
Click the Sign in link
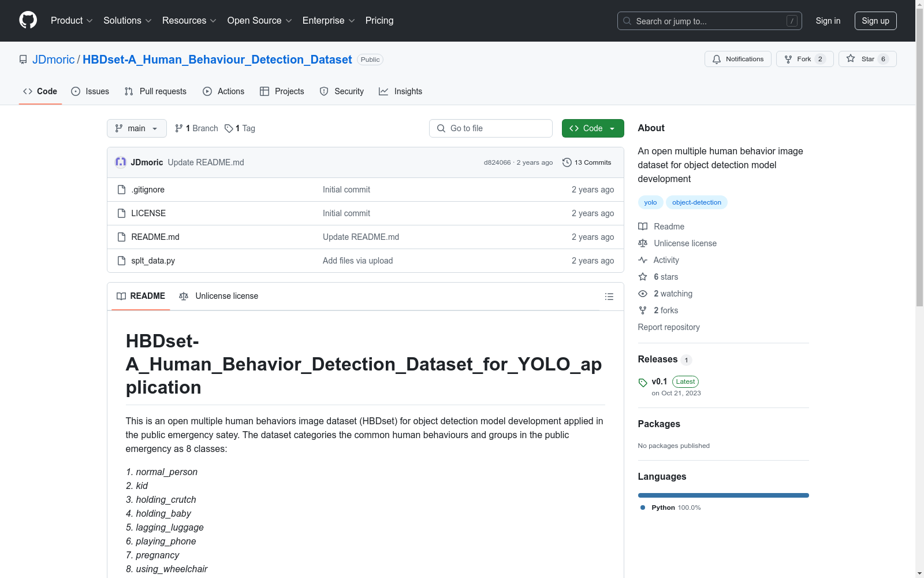pos(828,21)
